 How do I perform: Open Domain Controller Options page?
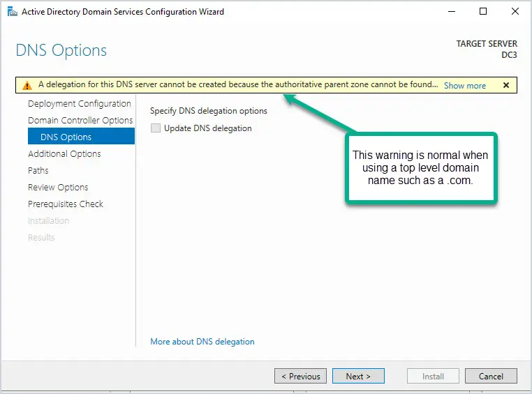pos(80,120)
